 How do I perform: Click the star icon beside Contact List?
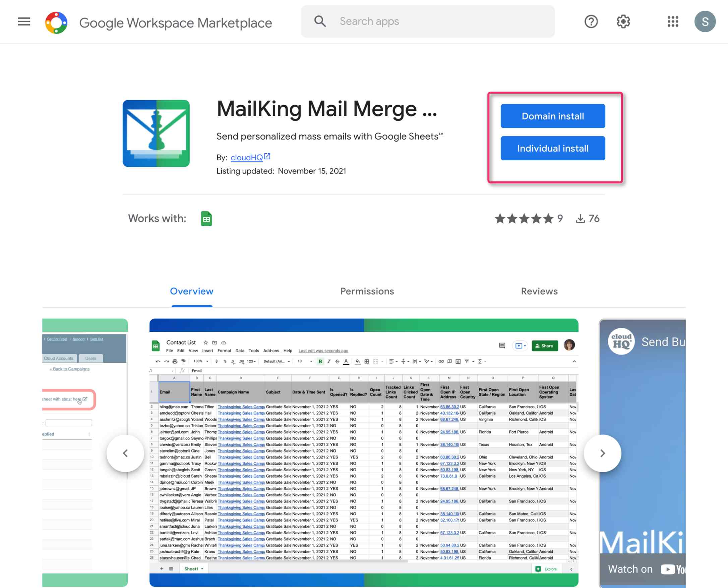click(205, 342)
